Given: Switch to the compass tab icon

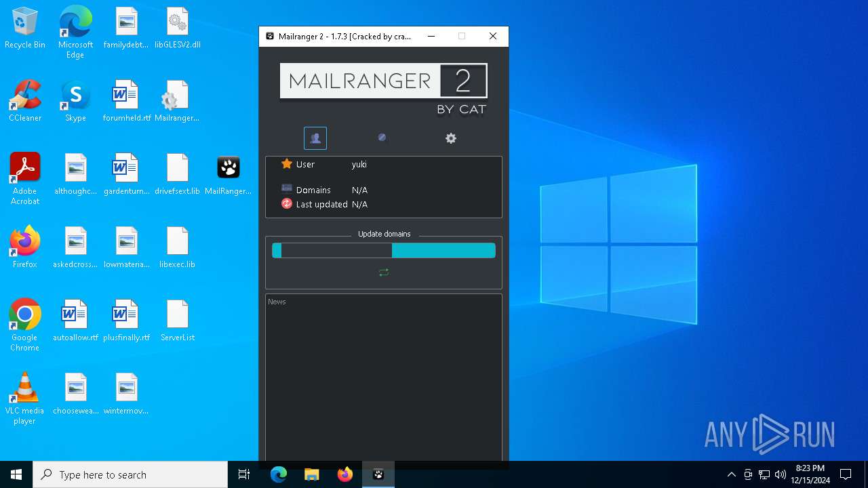Looking at the screenshot, I should 382,138.
